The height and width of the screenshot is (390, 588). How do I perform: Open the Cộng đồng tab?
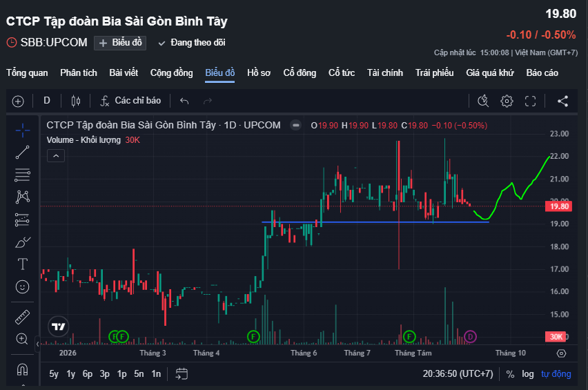pos(171,72)
